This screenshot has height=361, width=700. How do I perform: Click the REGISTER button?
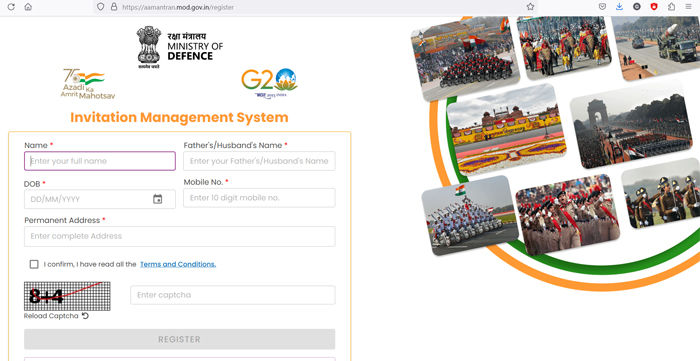tap(179, 339)
